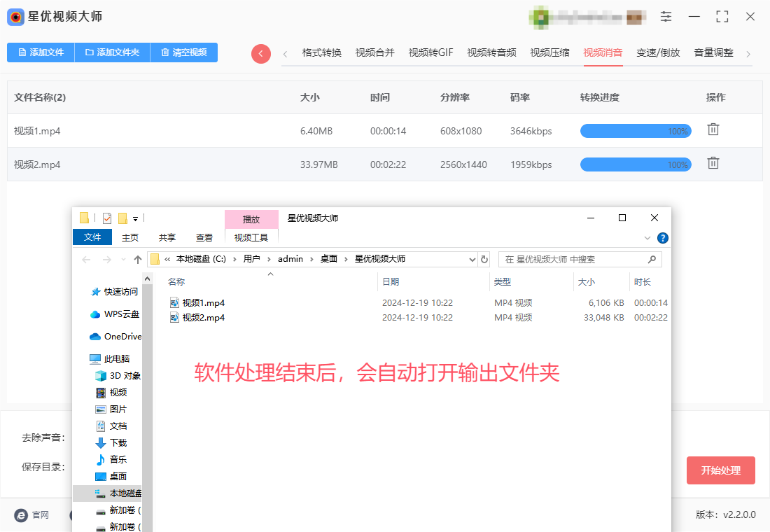Click the 清空视频 button
The height and width of the screenshot is (532, 770).
pyautogui.click(x=184, y=52)
